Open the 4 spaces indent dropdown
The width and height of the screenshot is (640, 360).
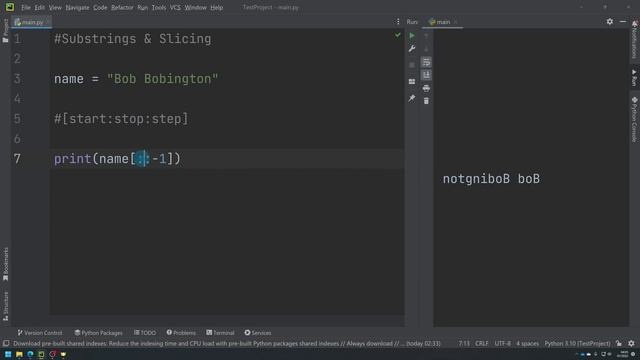point(527,344)
